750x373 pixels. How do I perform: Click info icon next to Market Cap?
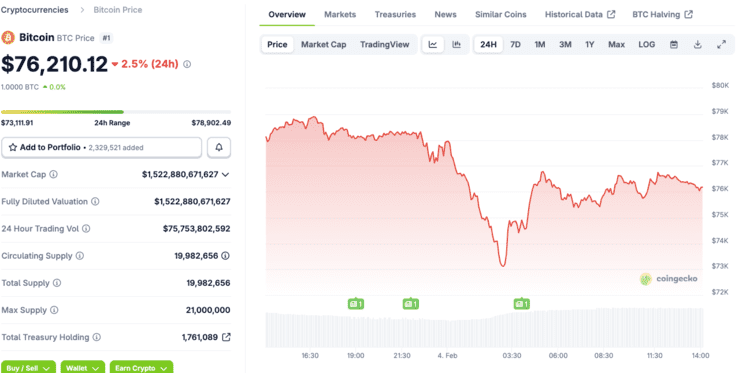pos(54,175)
